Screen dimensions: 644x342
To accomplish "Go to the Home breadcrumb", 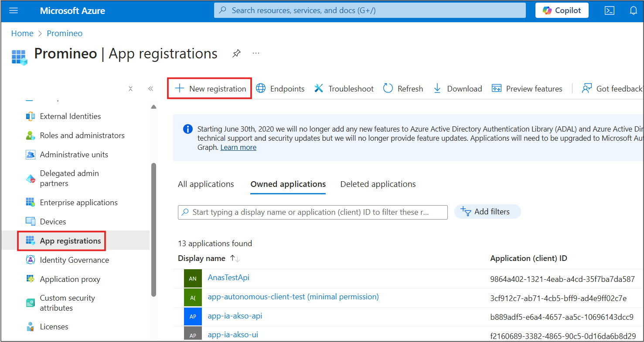I will coord(22,34).
